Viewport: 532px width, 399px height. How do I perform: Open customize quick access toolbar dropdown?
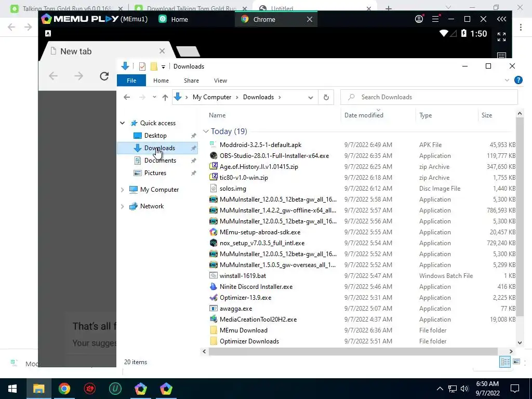tap(163, 67)
